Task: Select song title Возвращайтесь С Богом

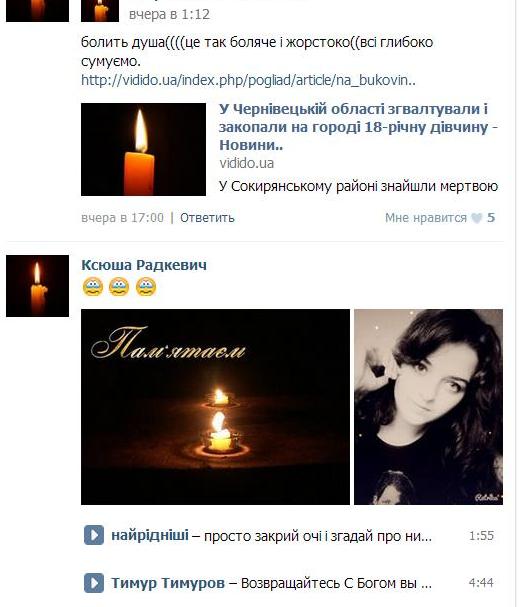Action: (336, 583)
